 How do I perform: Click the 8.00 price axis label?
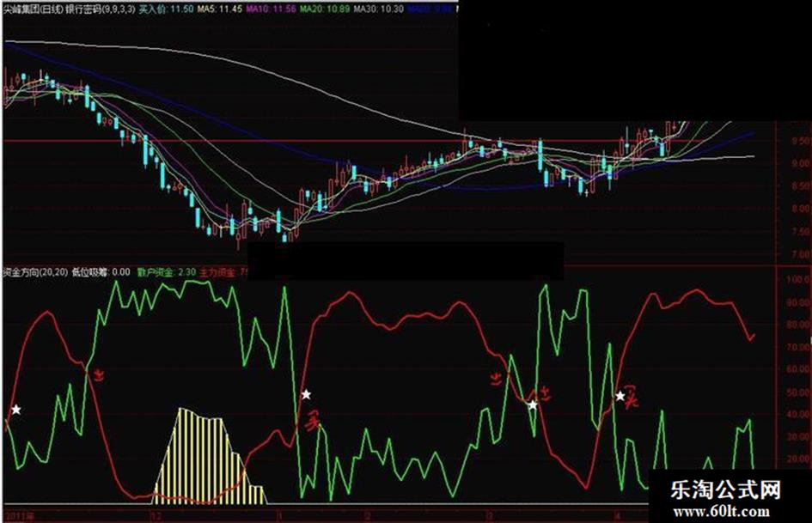[800, 209]
